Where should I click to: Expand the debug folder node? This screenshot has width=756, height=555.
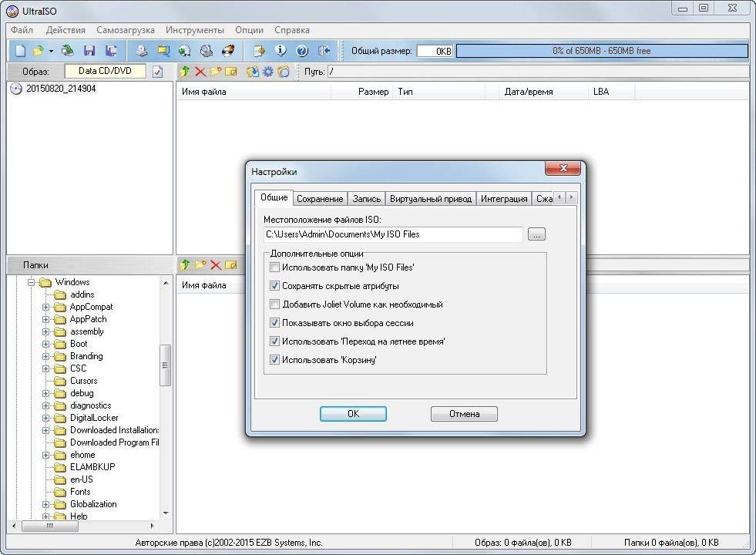click(45, 393)
